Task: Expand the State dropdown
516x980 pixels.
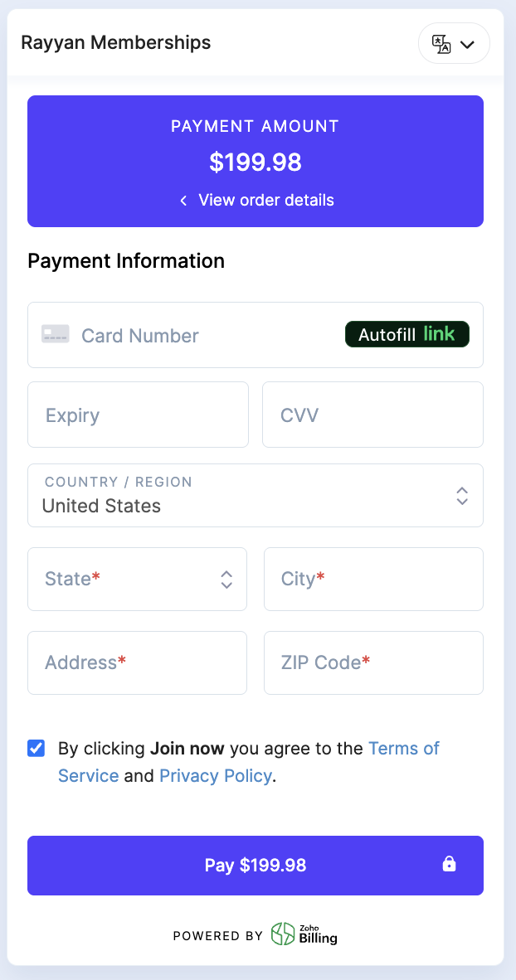Action: coord(138,579)
